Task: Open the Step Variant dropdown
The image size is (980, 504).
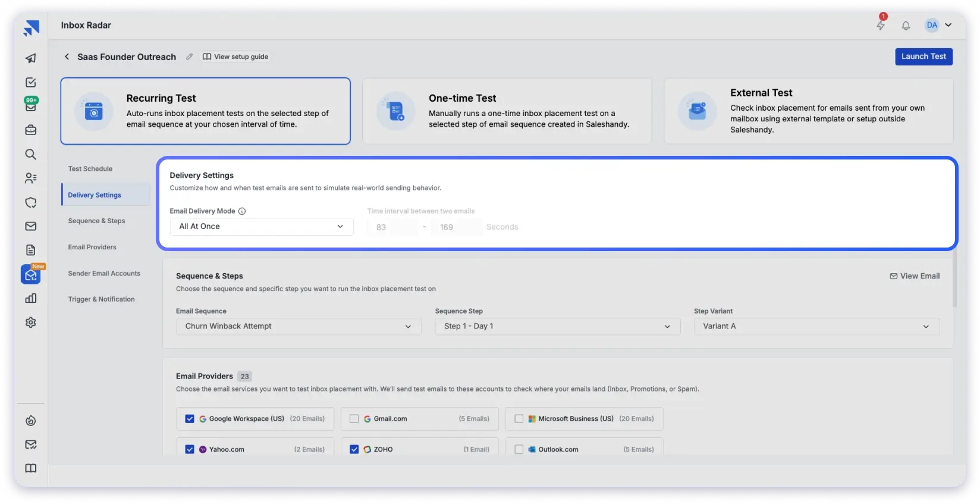Action: 816,327
